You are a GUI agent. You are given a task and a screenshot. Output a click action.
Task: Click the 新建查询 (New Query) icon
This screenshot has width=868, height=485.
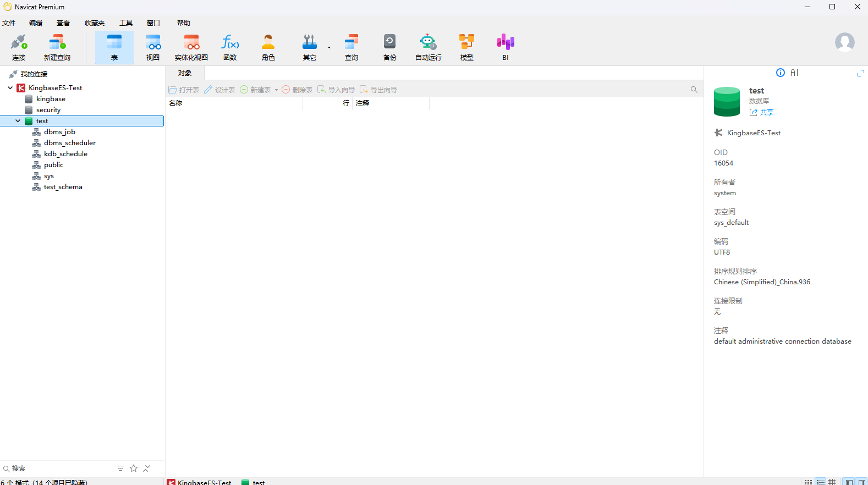57,47
